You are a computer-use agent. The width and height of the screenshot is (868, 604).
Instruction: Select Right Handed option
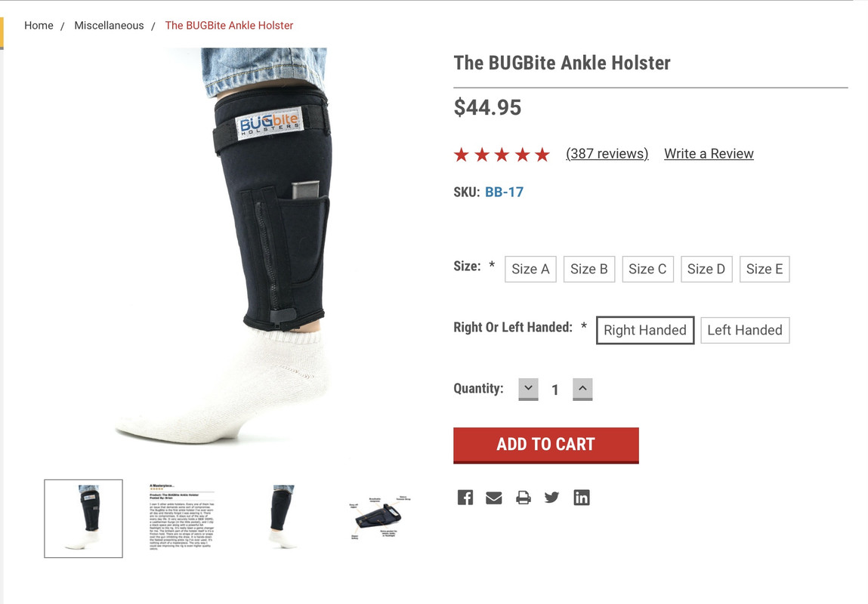645,330
